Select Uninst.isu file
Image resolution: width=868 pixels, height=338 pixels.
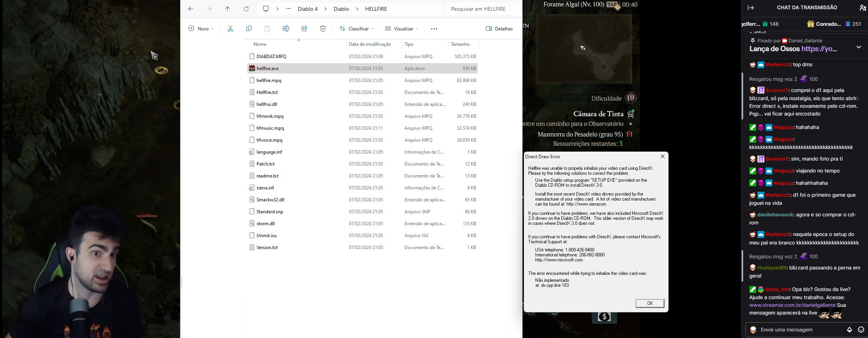pos(363,235)
